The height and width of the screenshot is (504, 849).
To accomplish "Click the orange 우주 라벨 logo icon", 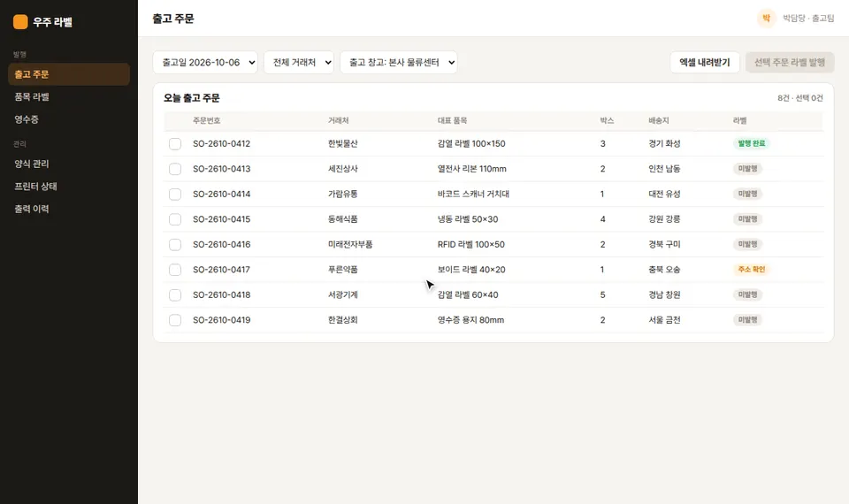I will (20, 21).
